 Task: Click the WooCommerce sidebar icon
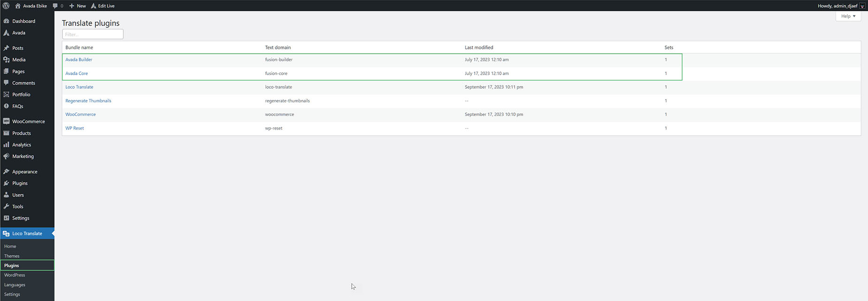pos(6,121)
